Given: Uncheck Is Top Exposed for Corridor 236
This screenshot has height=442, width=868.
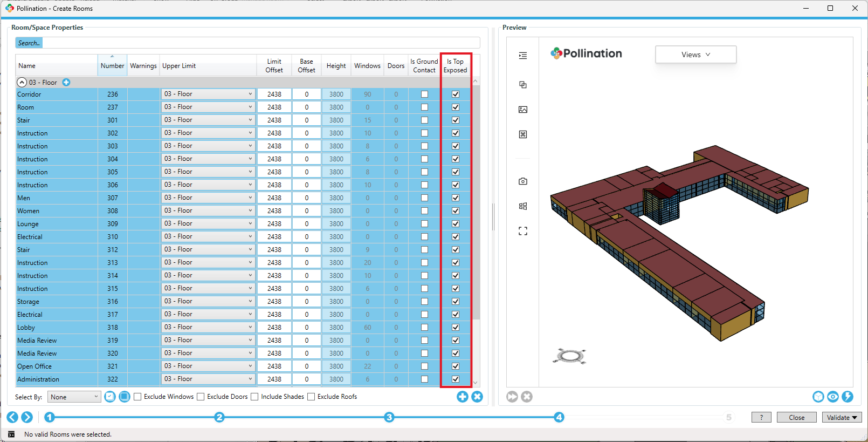Looking at the screenshot, I should 456,94.
